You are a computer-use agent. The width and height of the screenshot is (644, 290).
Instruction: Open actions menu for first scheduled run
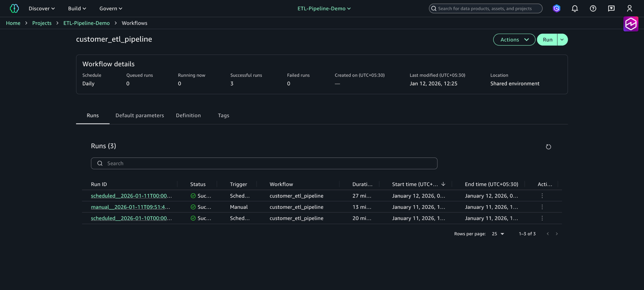pos(542,196)
